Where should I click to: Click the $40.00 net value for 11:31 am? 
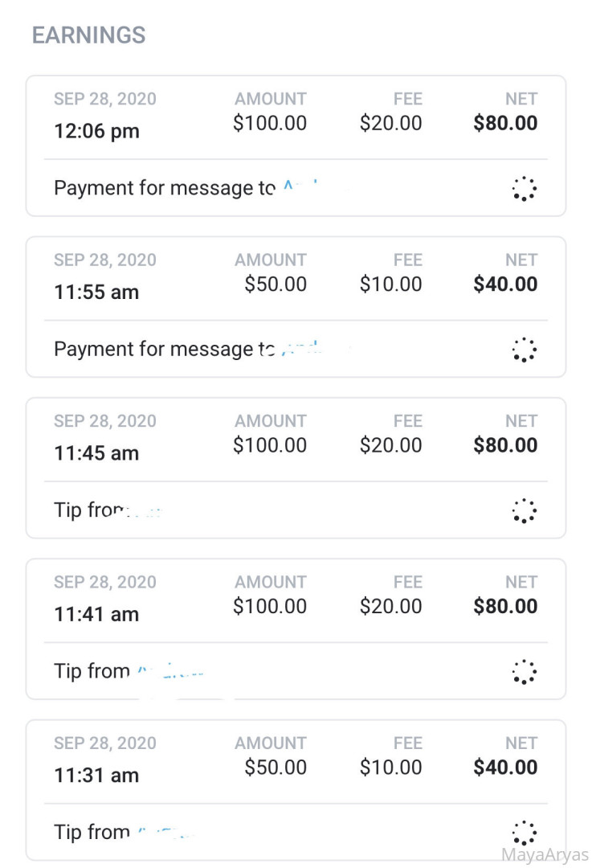click(505, 768)
